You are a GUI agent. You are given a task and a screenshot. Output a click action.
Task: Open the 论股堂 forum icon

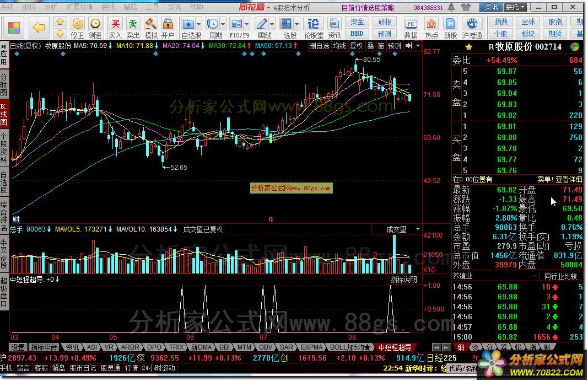coord(314,28)
